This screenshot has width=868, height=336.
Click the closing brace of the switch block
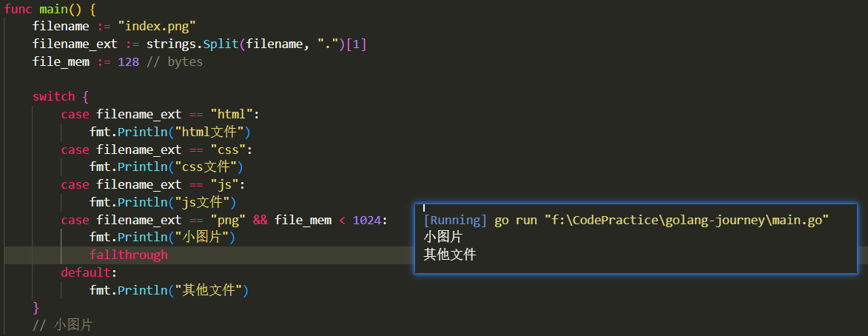click(x=36, y=307)
